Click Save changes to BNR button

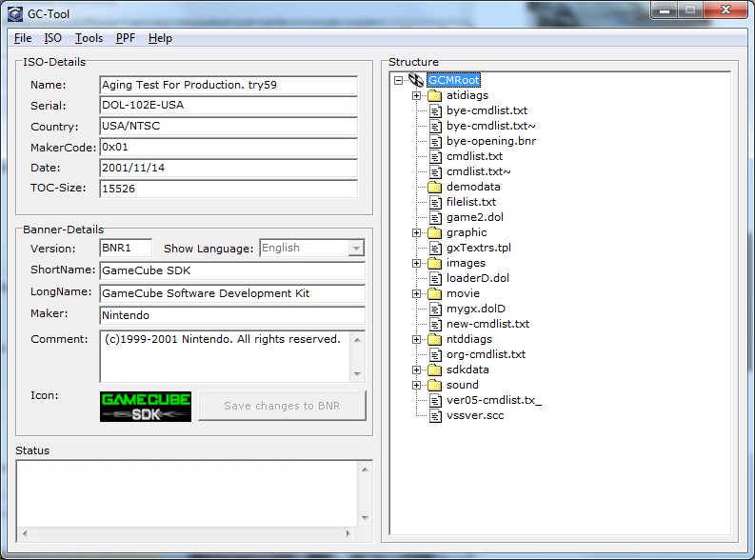(282, 406)
